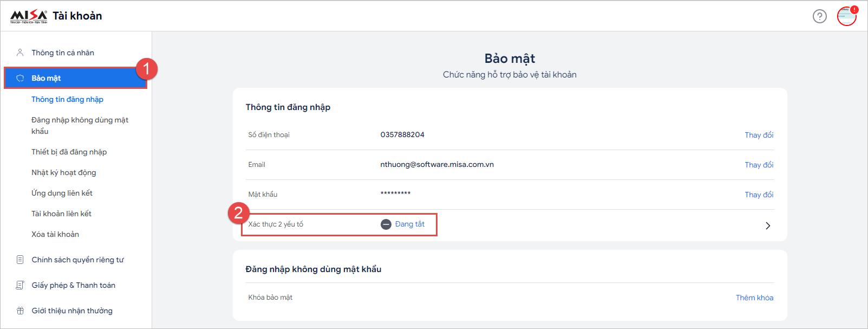Viewport: 868px width, 329px height.
Task: Click the person icon beside Thông tin cá nhân
Action: 20,53
